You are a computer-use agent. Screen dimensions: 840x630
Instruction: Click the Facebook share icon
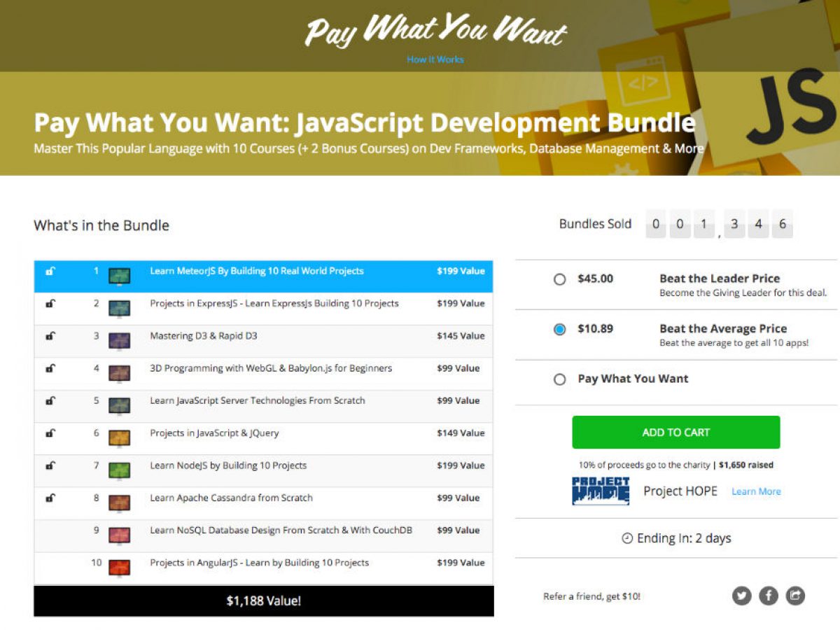[x=768, y=596]
